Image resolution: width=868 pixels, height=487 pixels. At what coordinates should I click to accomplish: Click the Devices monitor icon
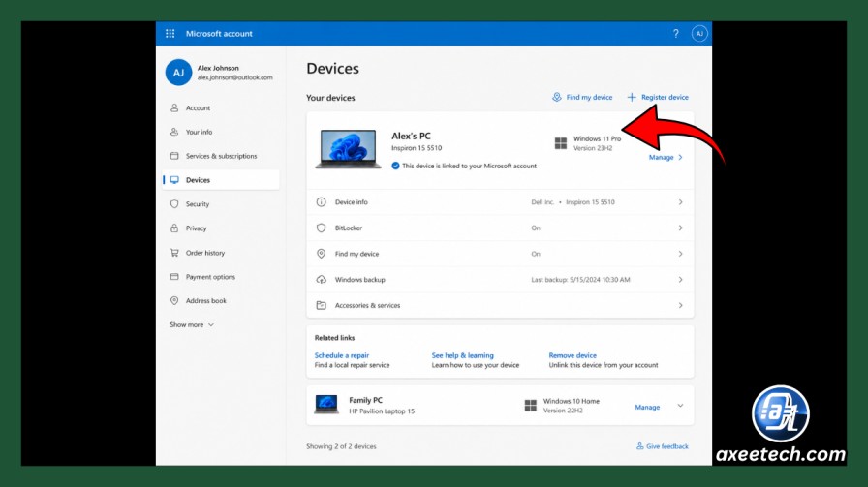(x=174, y=180)
